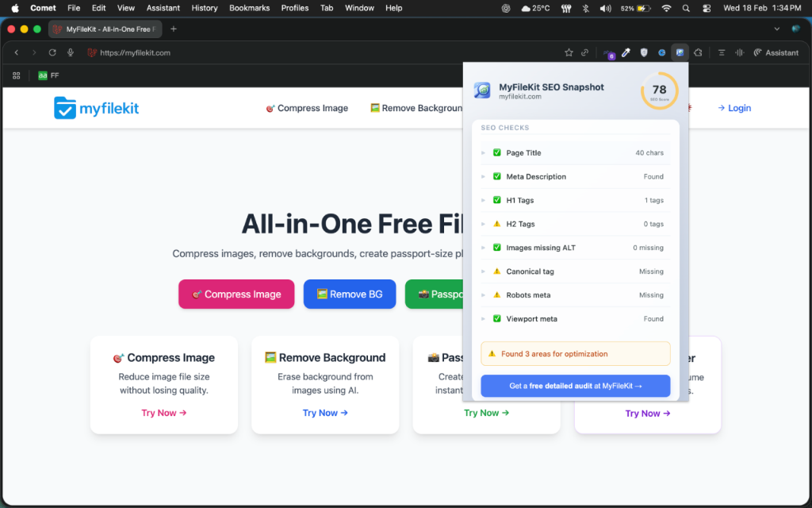
Task: Click the pink Compress Image button
Action: click(236, 294)
